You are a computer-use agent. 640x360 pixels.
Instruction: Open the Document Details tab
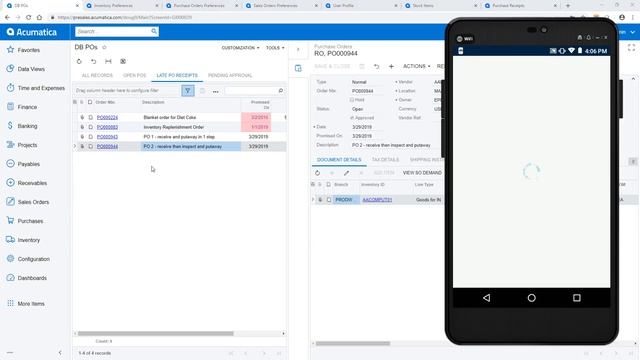pos(339,160)
